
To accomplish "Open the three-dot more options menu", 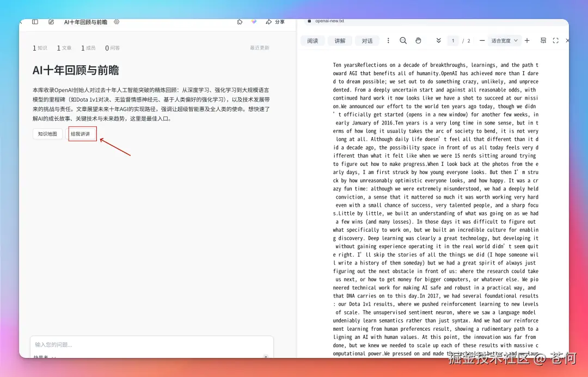I will [388, 41].
